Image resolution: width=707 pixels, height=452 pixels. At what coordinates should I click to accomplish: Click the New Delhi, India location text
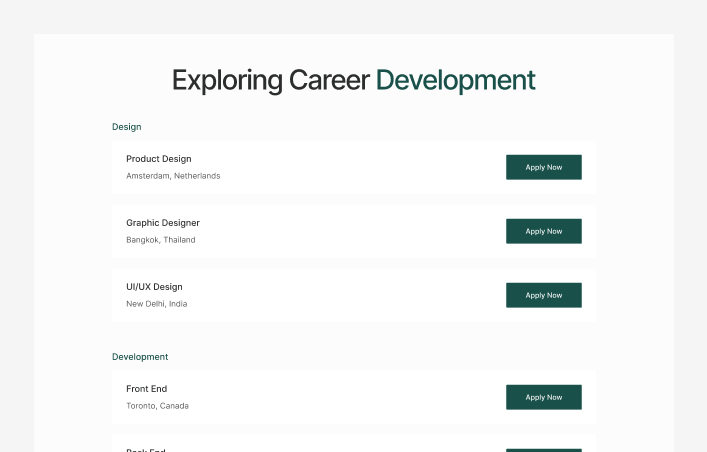[x=156, y=304]
